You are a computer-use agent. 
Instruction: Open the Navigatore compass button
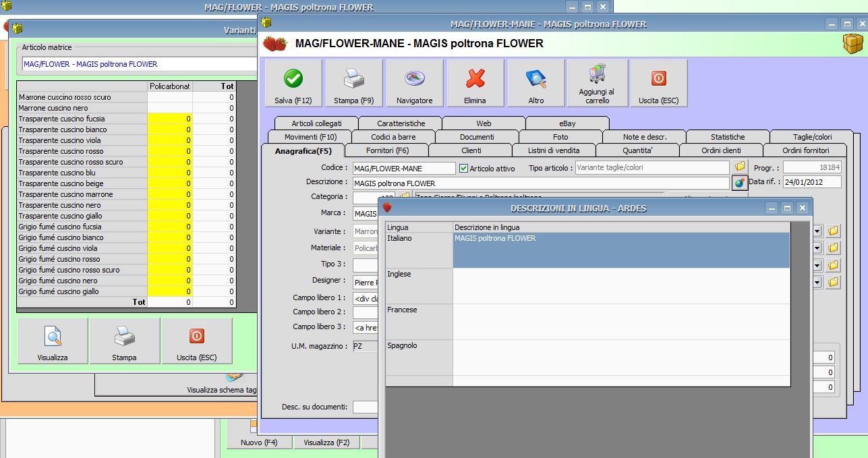[415, 84]
